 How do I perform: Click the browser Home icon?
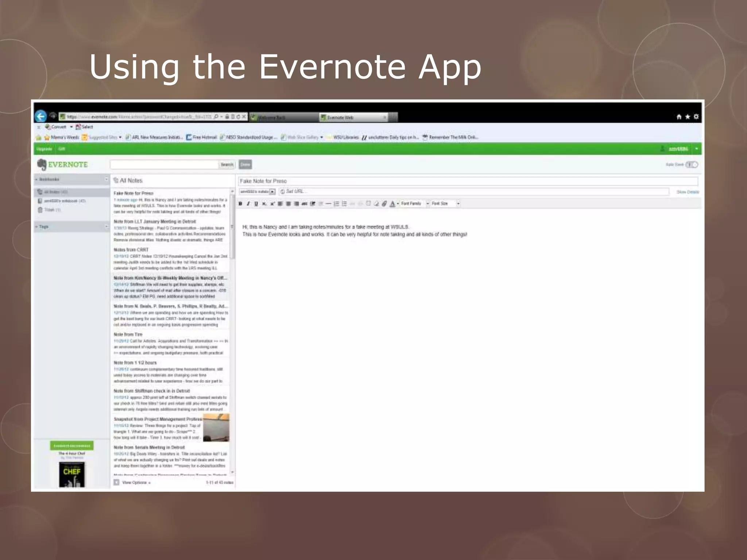pos(679,117)
